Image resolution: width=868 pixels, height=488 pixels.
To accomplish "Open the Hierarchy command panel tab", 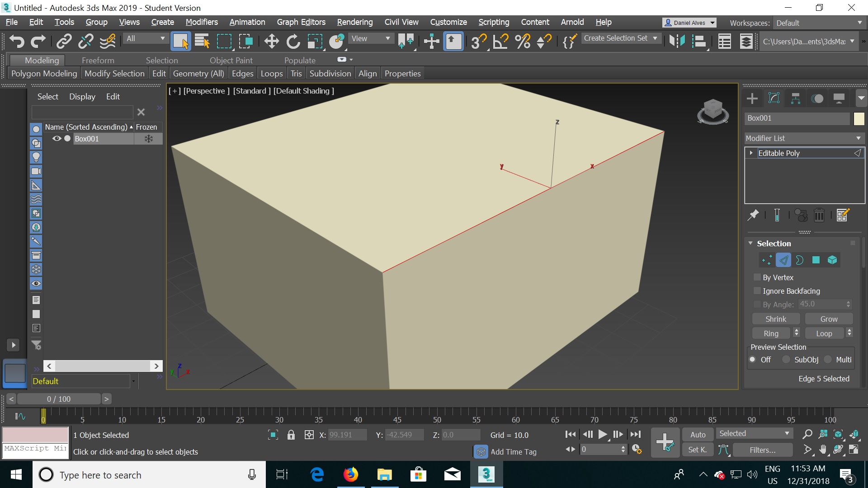I will [796, 99].
